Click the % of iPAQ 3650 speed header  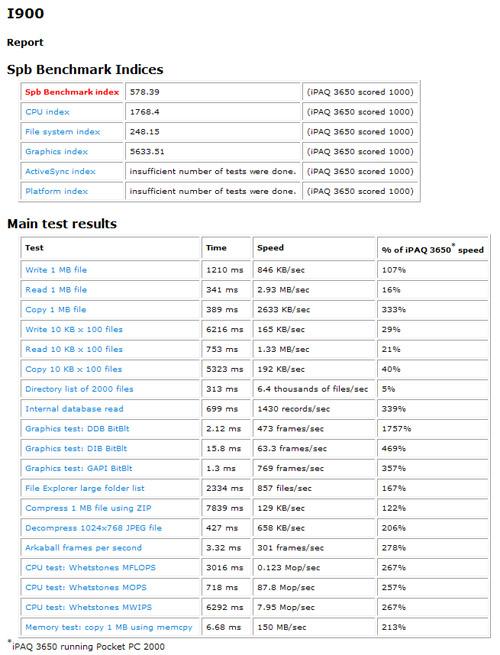pyautogui.click(x=432, y=249)
